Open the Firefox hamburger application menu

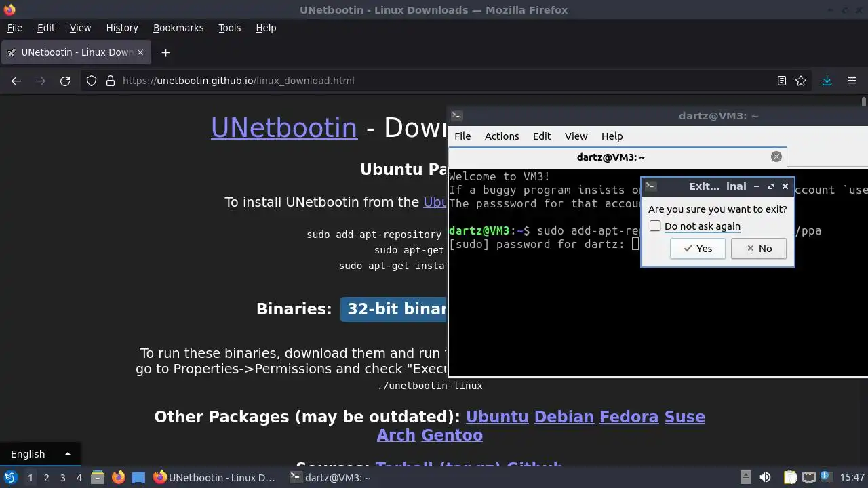click(852, 81)
